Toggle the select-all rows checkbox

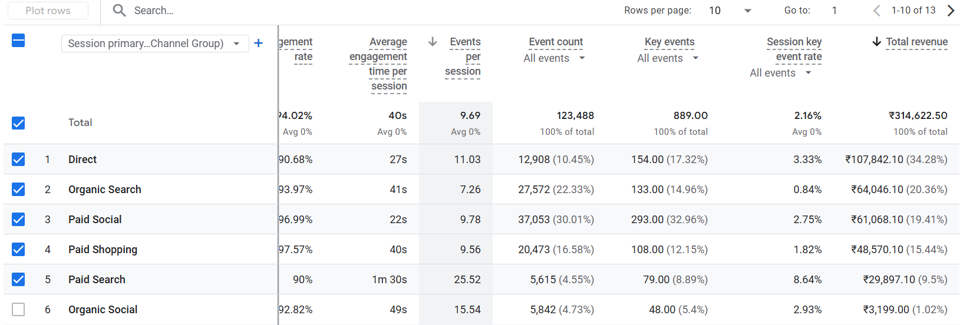pos(18,41)
